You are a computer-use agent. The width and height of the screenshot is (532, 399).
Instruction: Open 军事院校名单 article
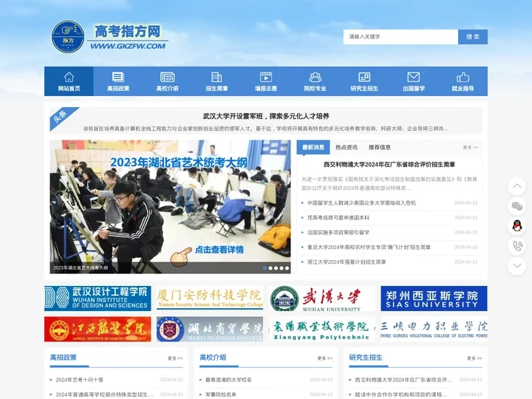click(x=221, y=395)
